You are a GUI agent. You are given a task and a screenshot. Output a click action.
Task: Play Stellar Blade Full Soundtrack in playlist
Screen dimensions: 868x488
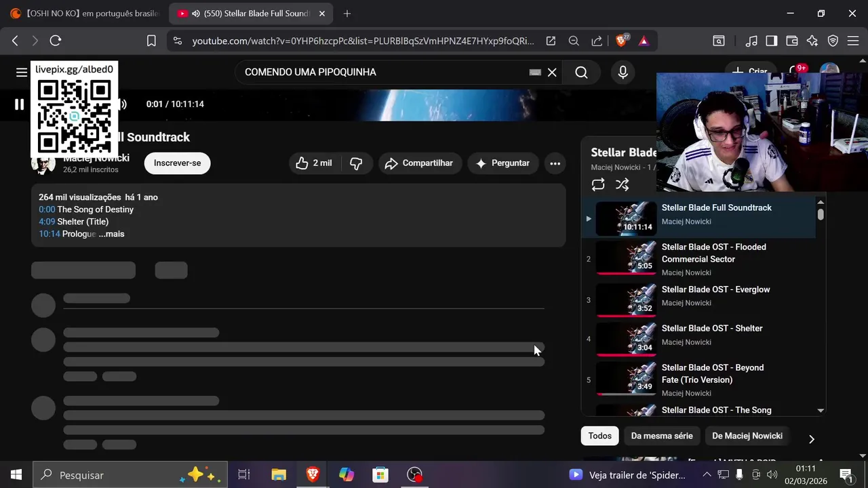[698, 218]
